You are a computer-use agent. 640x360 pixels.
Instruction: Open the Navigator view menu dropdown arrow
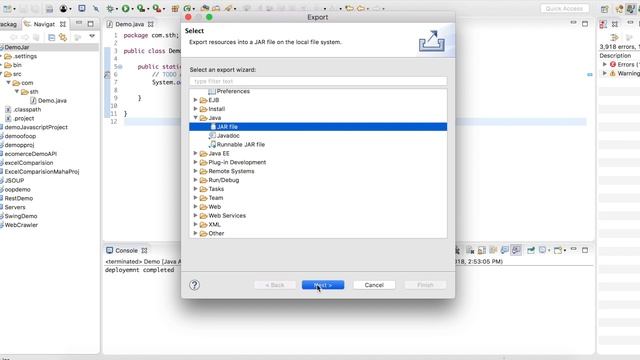(x=92, y=37)
